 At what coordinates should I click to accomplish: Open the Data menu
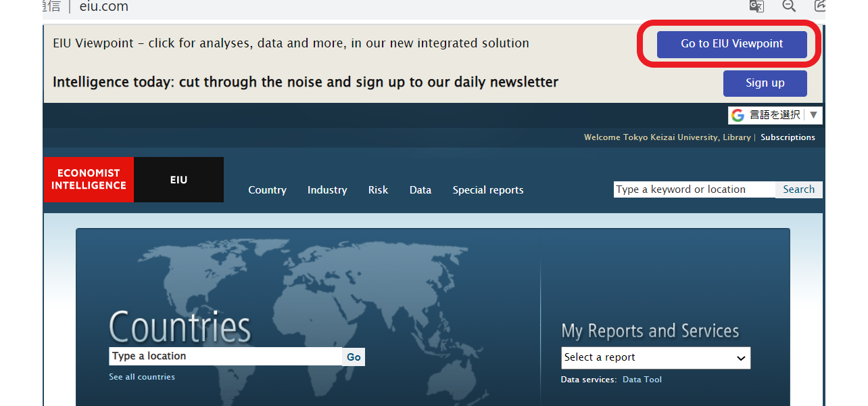(420, 190)
